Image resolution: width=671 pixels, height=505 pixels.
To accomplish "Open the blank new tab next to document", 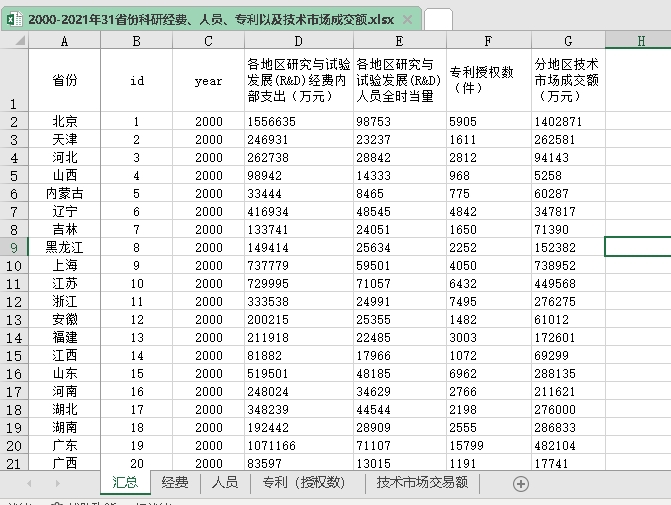I will (x=438, y=20).
